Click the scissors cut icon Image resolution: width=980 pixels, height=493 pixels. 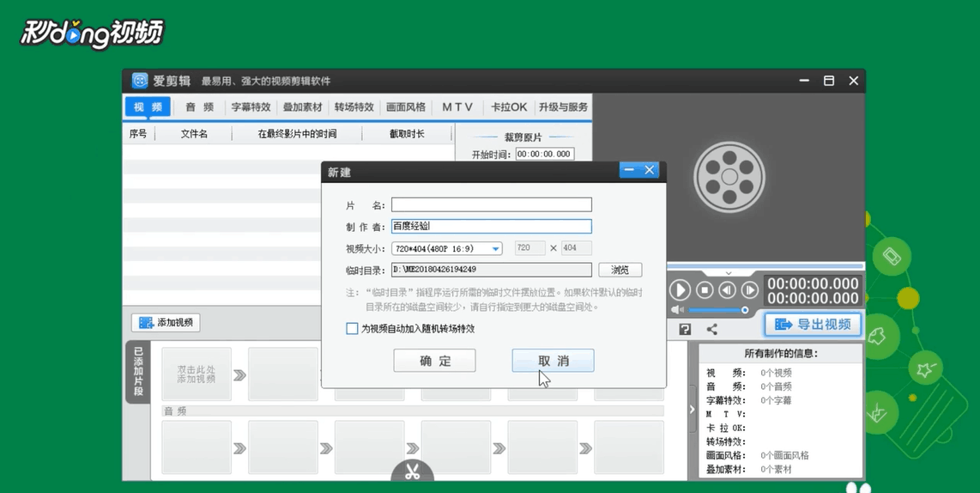412,472
